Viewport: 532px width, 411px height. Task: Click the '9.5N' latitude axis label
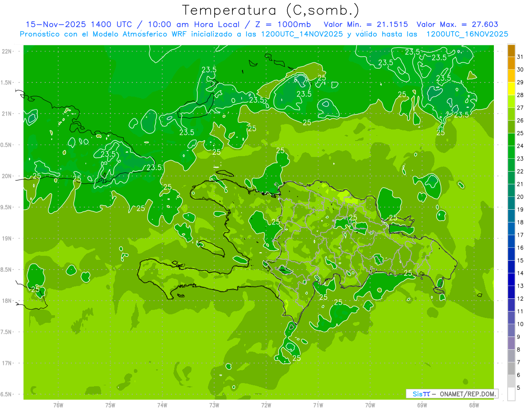coord(7,207)
